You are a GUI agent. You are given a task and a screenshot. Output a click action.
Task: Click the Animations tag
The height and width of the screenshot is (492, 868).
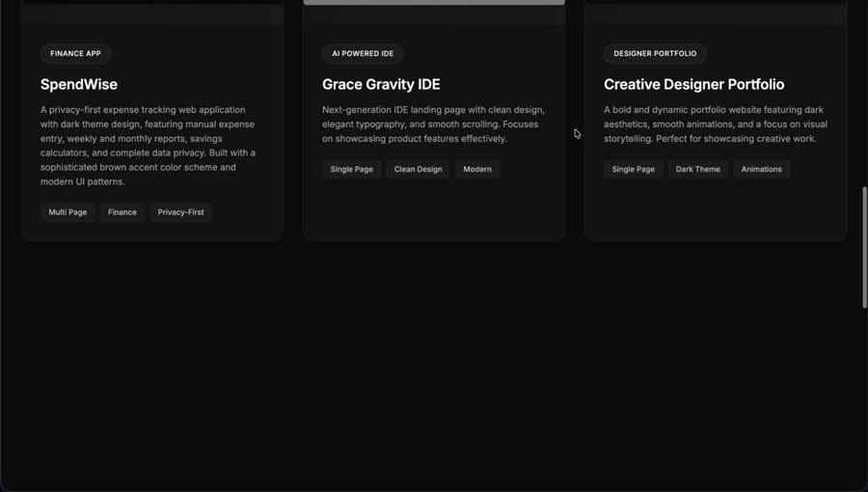(761, 170)
